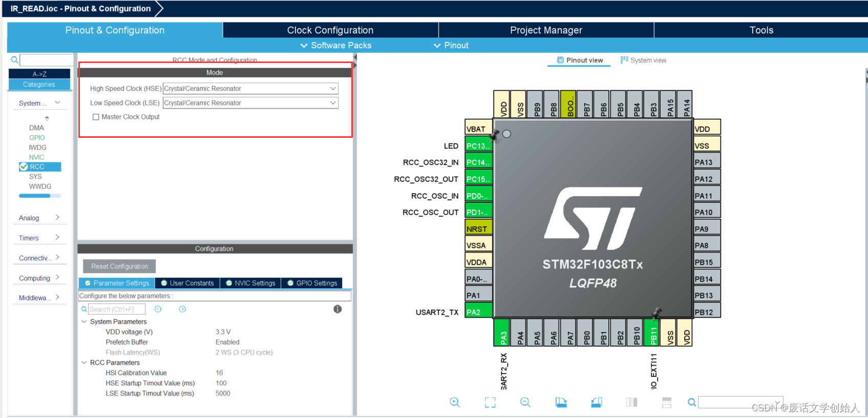Viewport: 868px width, 418px height.
Task: Select the Parameter Settings tab
Action: 117,283
